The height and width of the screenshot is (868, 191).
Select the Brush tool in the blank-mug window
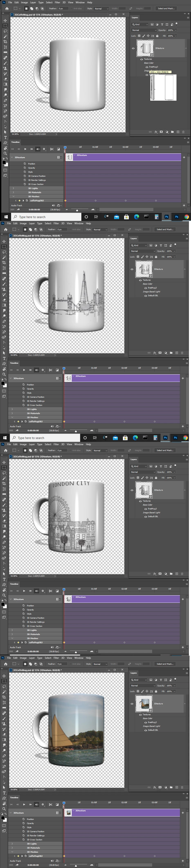click(5, 63)
